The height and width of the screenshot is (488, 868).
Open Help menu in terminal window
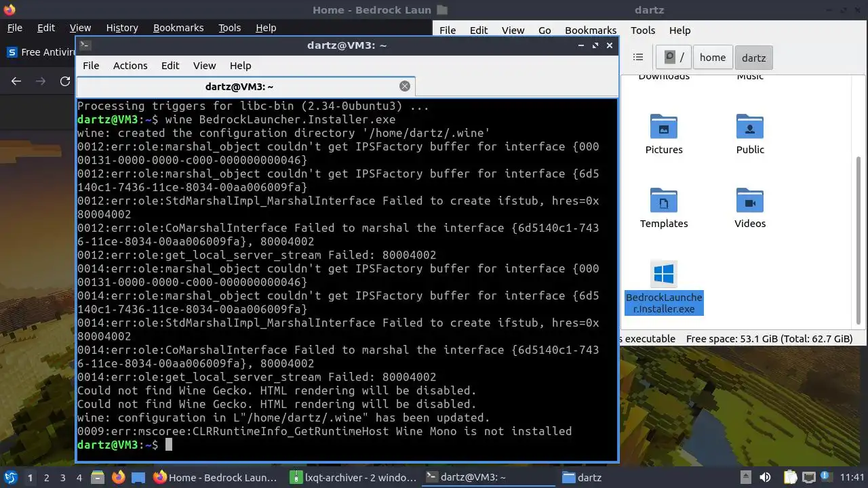click(240, 66)
